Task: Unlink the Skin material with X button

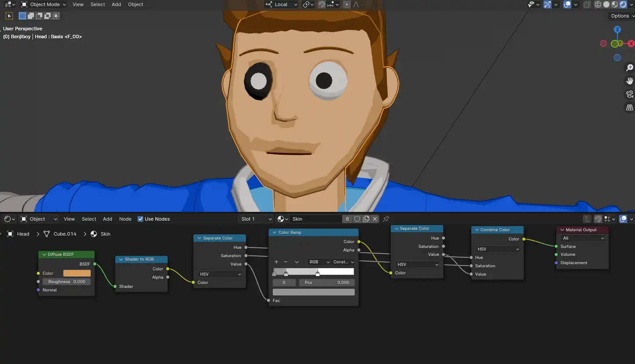Action: tap(375, 218)
